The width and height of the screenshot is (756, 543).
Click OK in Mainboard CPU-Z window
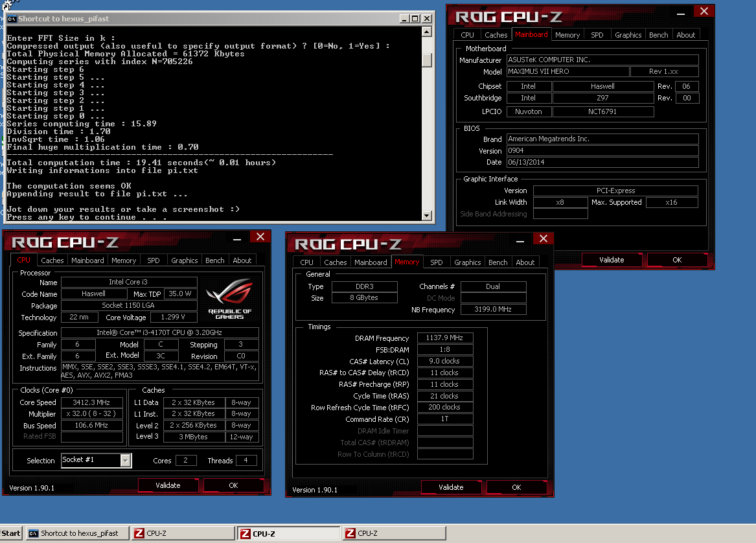click(677, 260)
